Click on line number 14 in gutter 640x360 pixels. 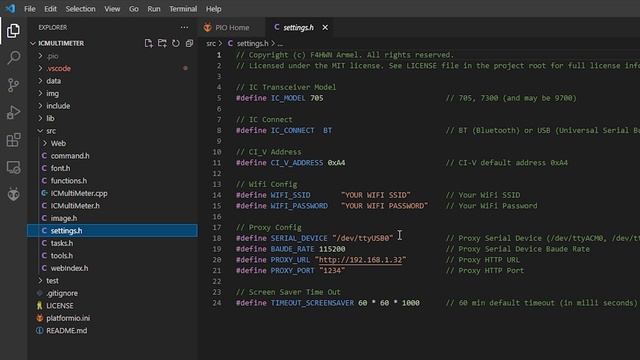[217, 195]
